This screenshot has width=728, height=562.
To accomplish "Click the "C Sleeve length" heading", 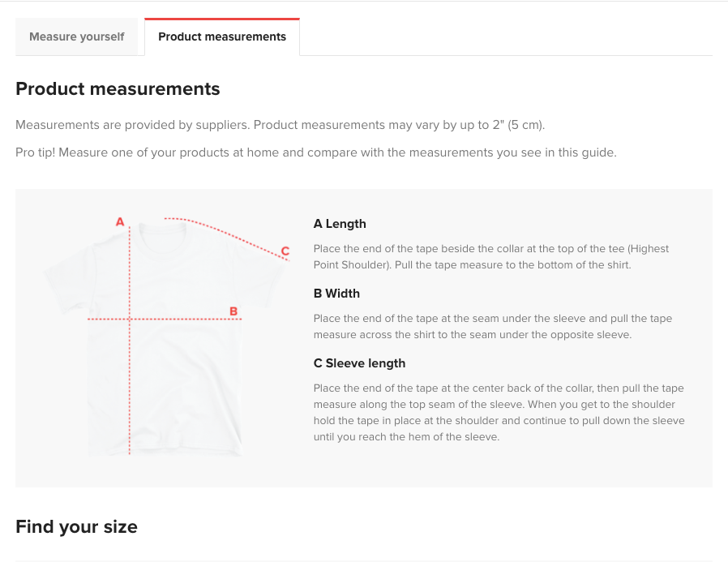I will [359, 363].
